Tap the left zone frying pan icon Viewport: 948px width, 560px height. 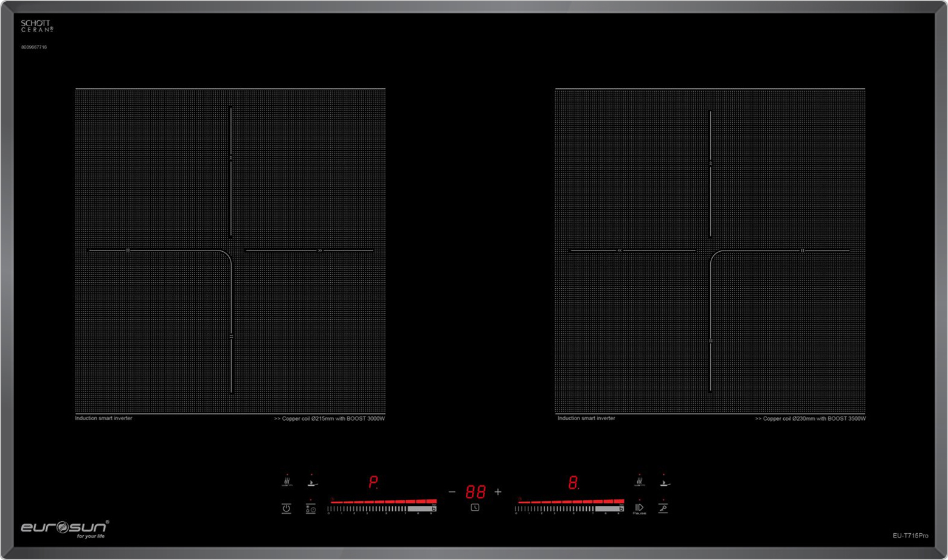(x=312, y=482)
